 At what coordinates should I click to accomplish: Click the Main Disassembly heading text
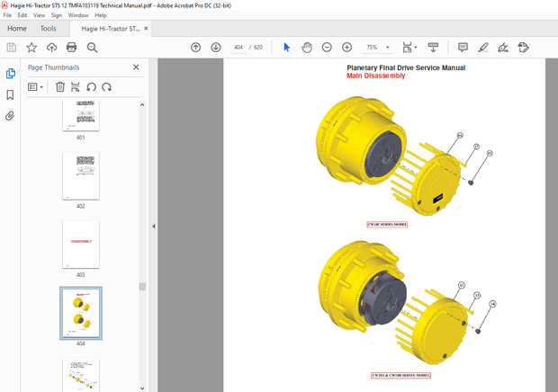tap(376, 76)
